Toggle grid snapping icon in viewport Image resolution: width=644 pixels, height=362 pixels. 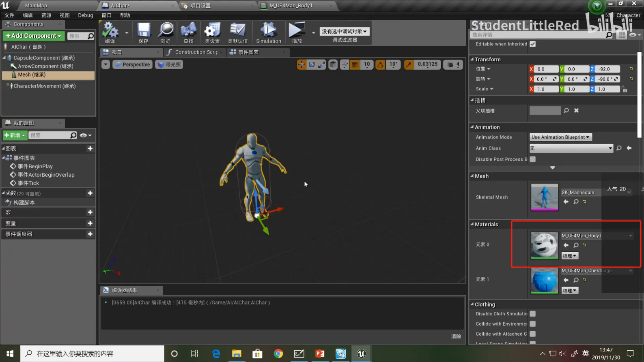click(355, 64)
